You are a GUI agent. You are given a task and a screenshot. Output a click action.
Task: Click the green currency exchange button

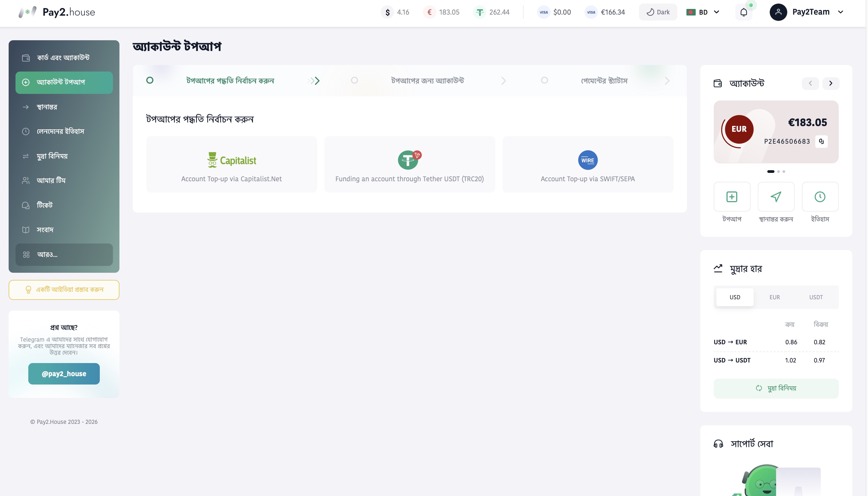776,388
